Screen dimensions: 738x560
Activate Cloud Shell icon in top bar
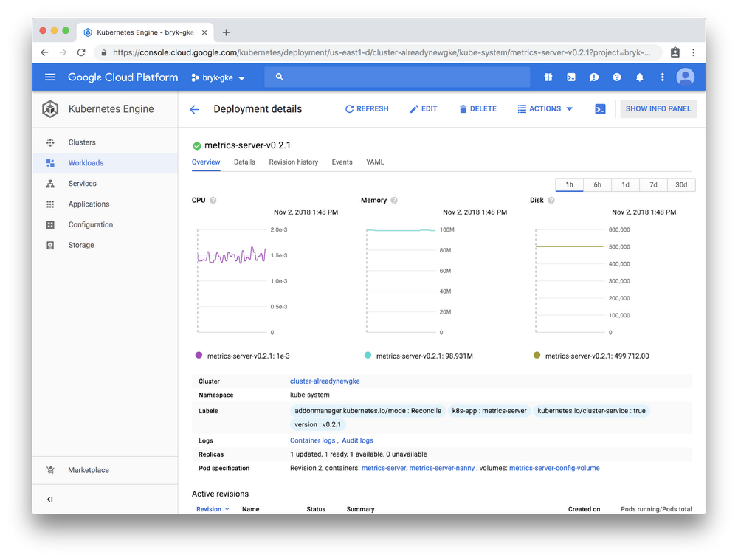(571, 77)
